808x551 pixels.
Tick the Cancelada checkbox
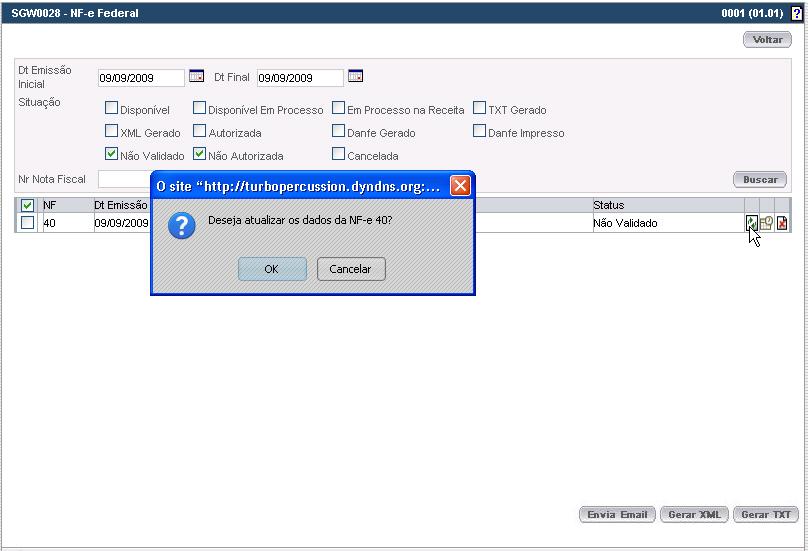[x=339, y=155]
